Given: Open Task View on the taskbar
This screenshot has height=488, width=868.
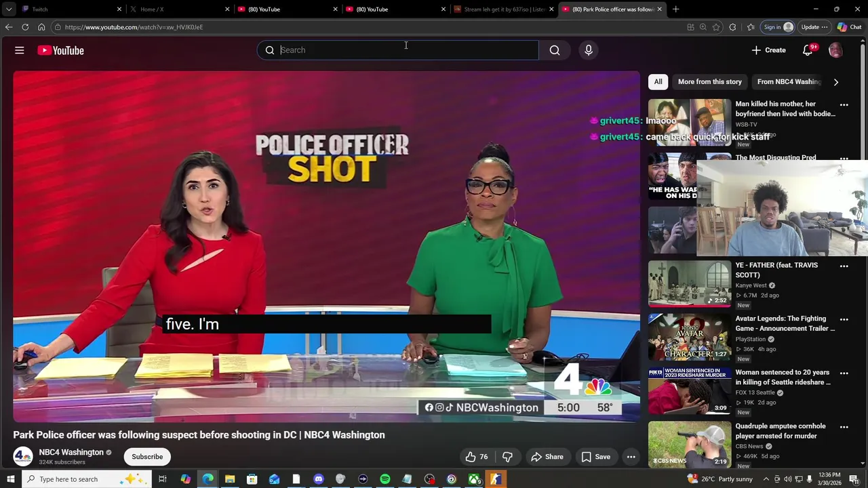Looking at the screenshot, I should pos(163,479).
